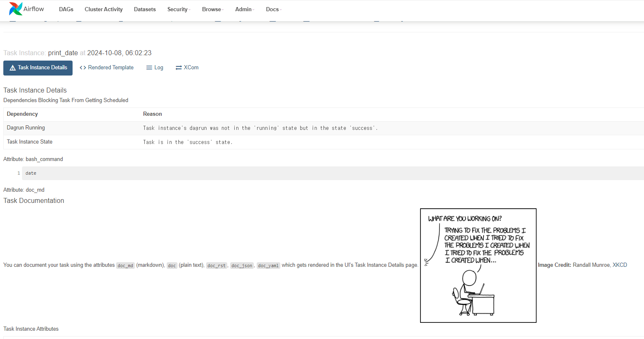Click the XKCD comic image
Image resolution: width=644 pixels, height=339 pixels.
(x=478, y=266)
